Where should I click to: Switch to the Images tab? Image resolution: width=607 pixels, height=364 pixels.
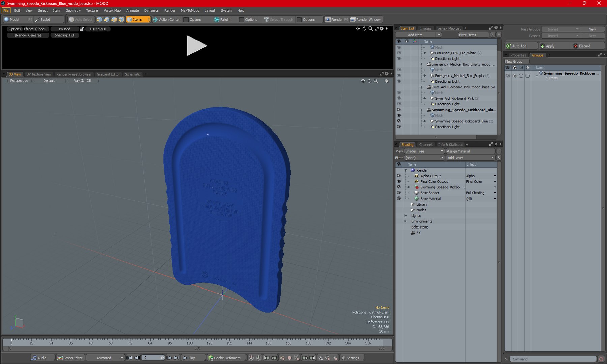[425, 28]
